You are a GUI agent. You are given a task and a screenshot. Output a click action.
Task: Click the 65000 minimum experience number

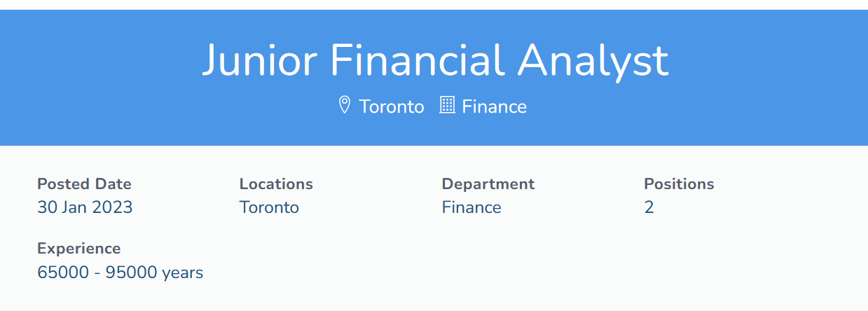63,272
